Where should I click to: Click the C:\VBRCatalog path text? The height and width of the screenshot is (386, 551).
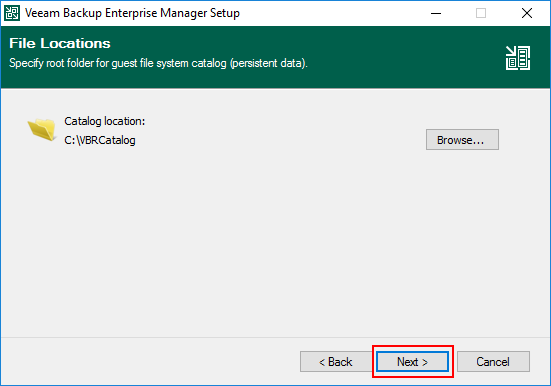click(x=100, y=140)
